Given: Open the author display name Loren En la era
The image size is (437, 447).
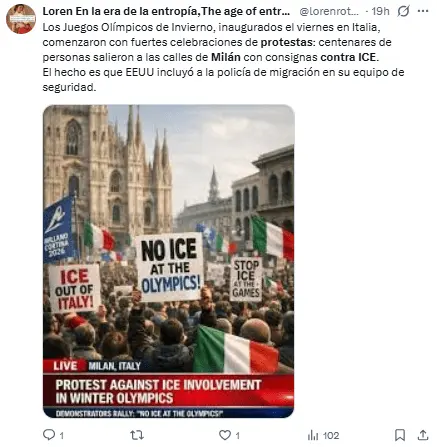Looking at the screenshot, I should tap(166, 11).
